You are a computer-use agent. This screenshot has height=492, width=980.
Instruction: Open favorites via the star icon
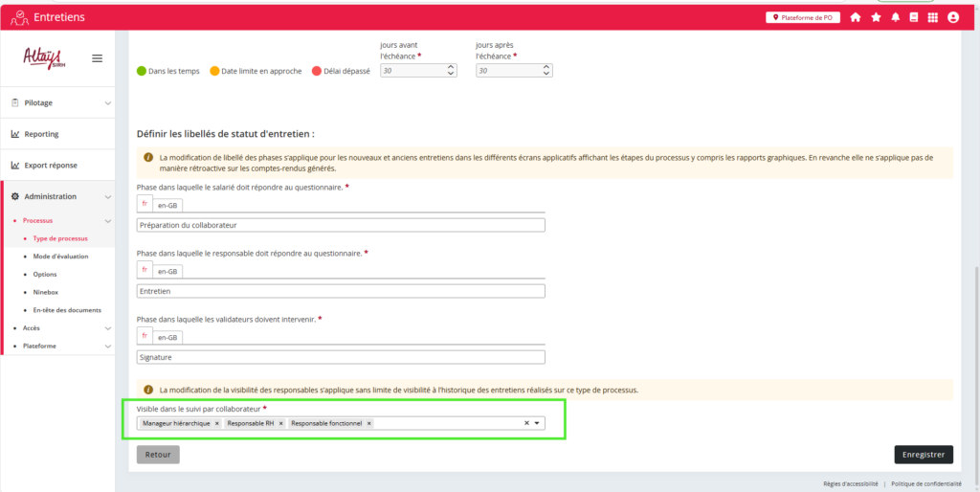pos(876,17)
